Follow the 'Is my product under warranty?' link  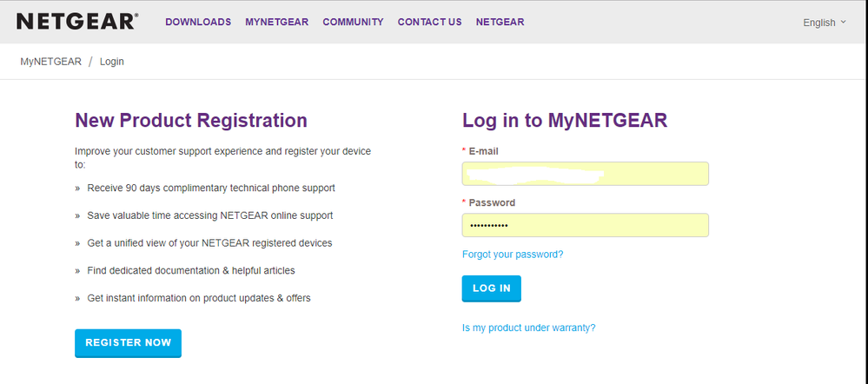(x=528, y=328)
